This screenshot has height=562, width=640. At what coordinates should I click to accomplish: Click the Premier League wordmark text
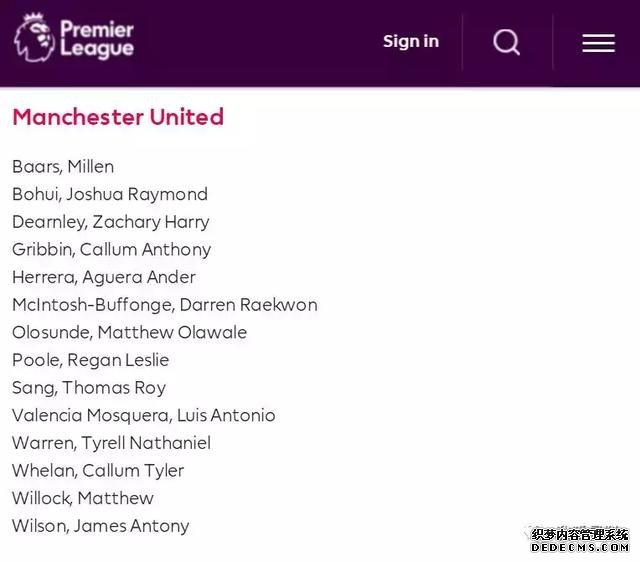97,39
